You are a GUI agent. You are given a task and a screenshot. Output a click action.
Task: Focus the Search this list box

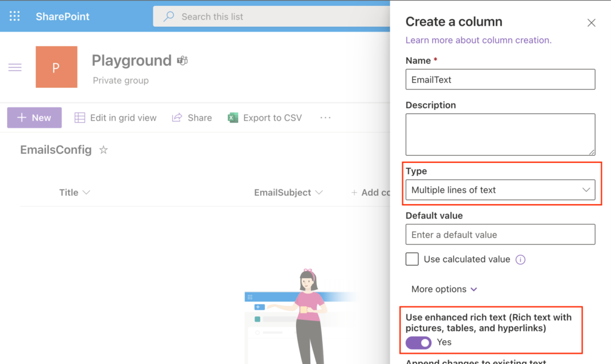tap(271, 17)
